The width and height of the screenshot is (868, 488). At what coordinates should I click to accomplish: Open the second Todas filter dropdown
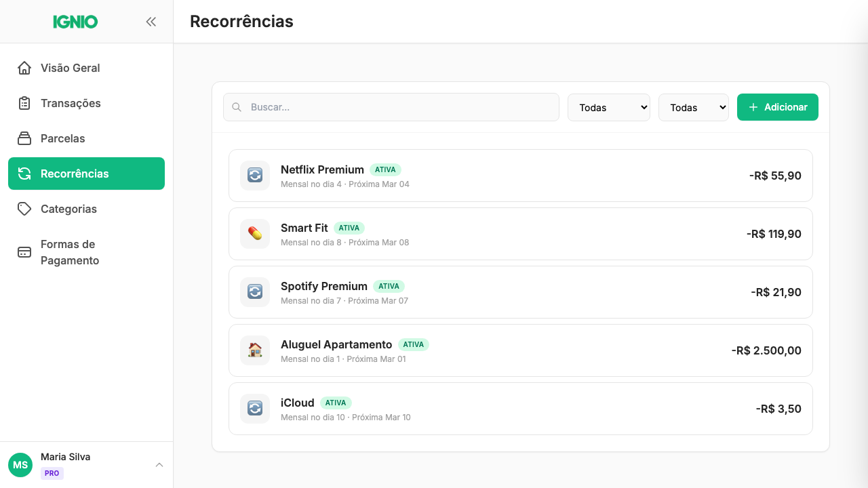click(693, 107)
